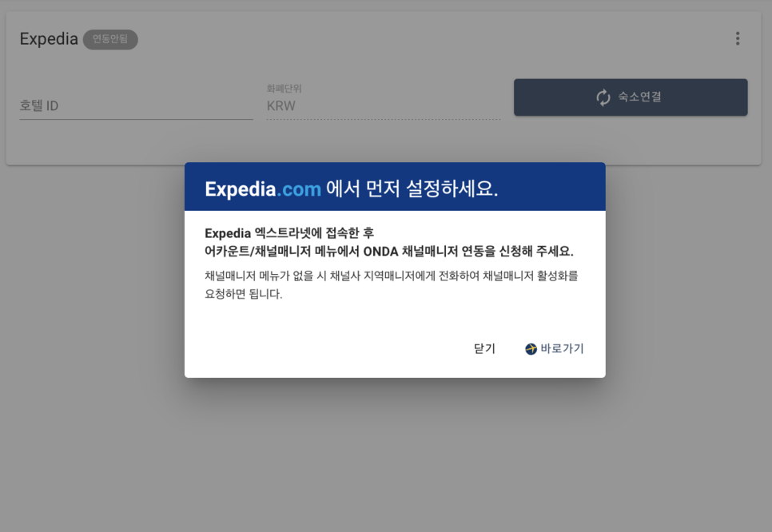
Task: Click the 연동안됨 status badge
Action: click(110, 39)
